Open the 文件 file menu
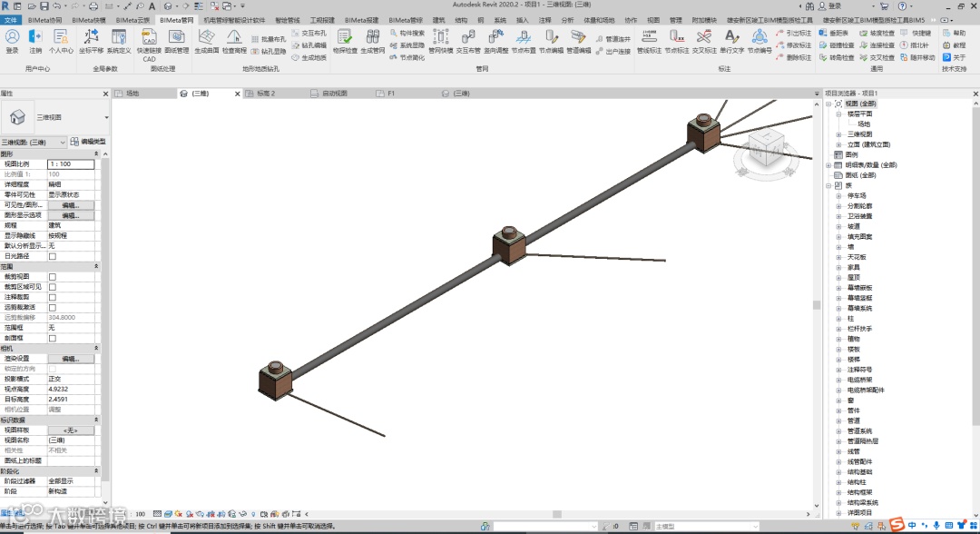Image resolution: width=980 pixels, height=534 pixels. coord(11,20)
